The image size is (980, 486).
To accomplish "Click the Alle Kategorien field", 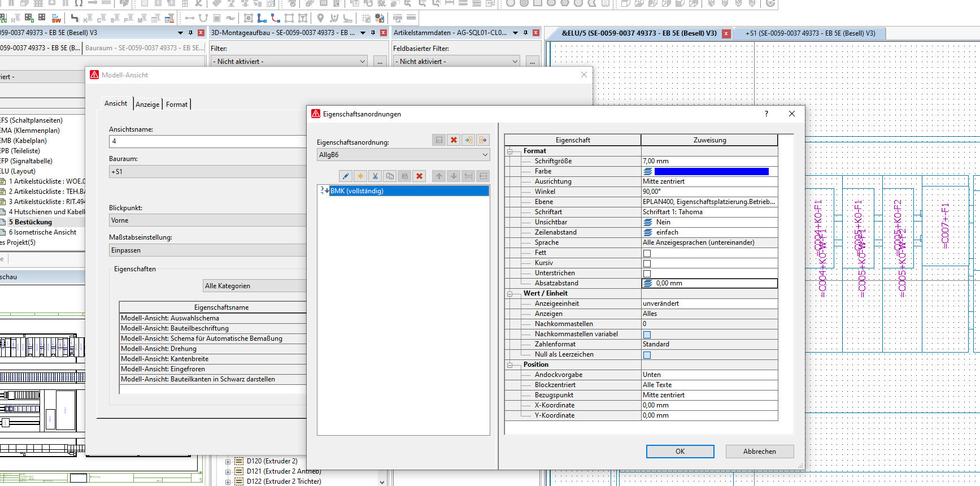I will pos(255,286).
